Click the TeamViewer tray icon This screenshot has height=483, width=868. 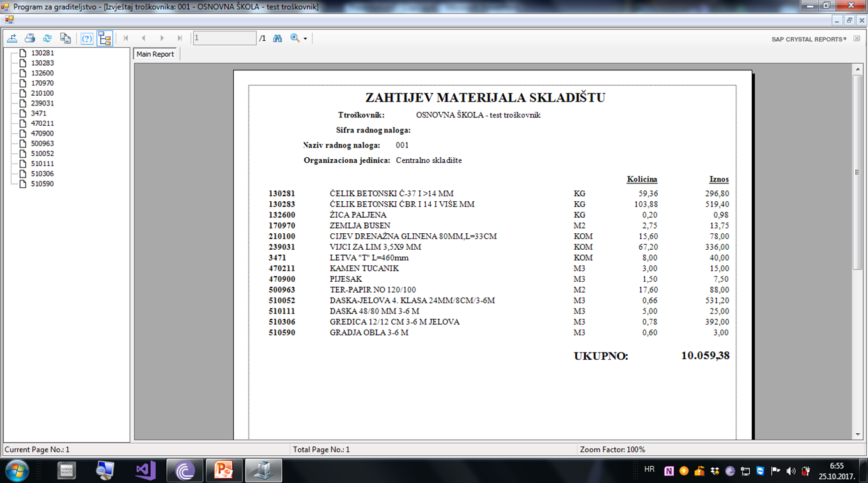coord(760,471)
